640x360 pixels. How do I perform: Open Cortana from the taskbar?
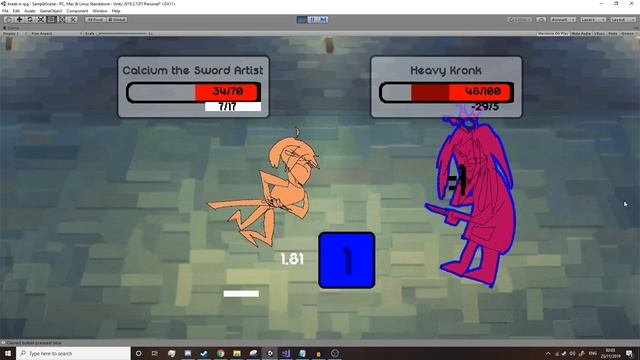138,353
